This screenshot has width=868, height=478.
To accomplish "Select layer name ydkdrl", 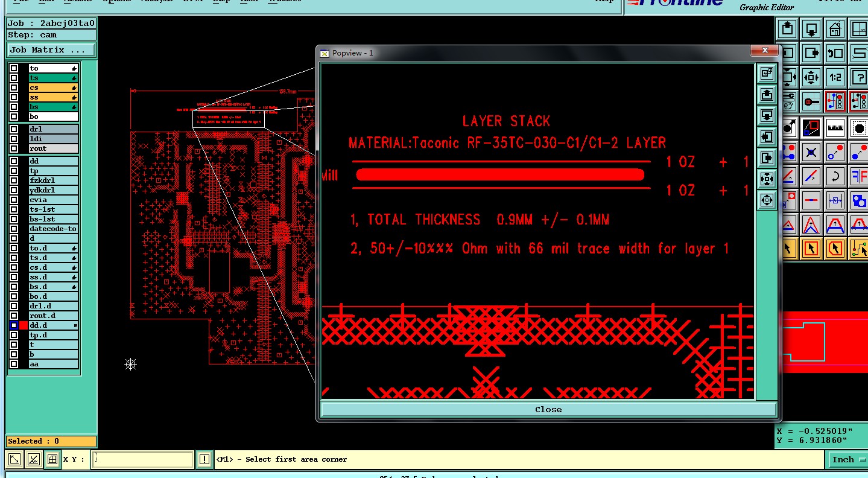I will click(x=54, y=190).
